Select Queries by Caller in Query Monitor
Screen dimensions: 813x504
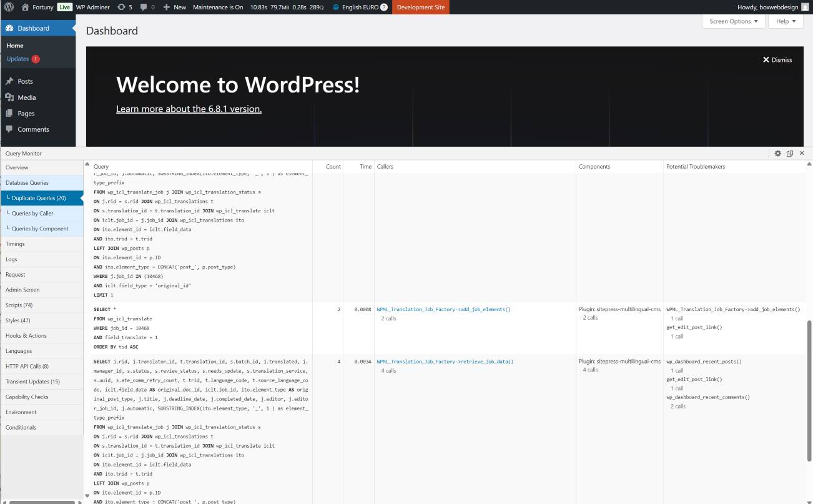[32, 214]
